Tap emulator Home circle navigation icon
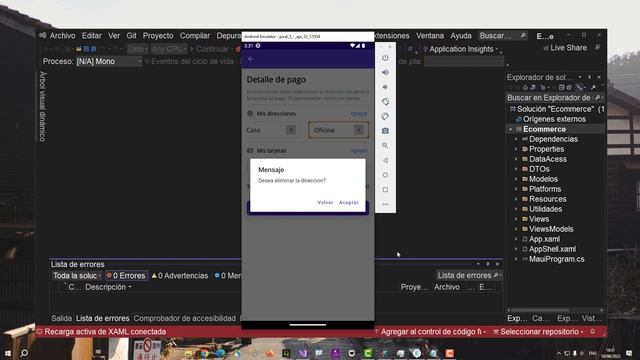640x360 pixels. [385, 175]
